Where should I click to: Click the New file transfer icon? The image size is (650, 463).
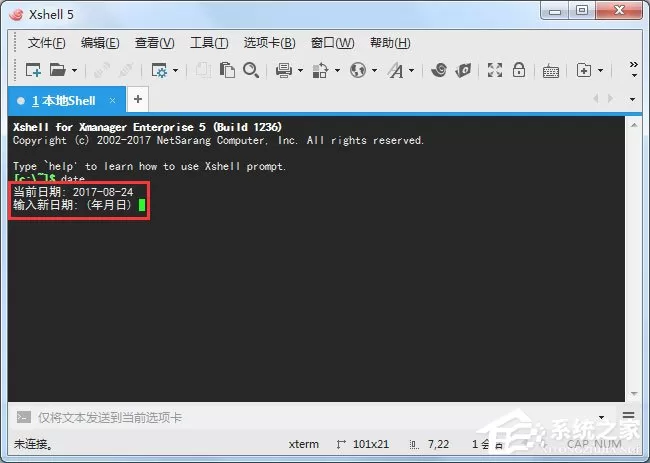pyautogui.click(x=584, y=70)
